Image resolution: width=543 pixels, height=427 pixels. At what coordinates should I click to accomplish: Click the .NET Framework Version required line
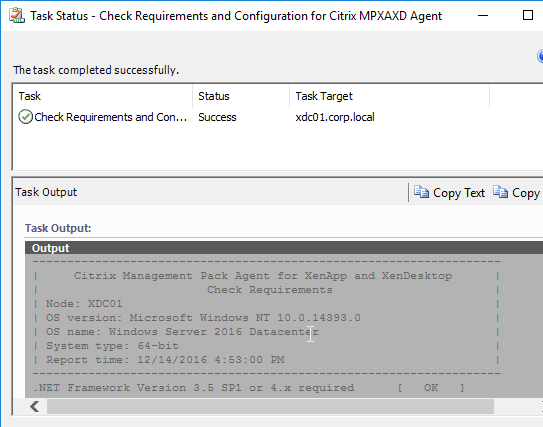pyautogui.click(x=193, y=388)
